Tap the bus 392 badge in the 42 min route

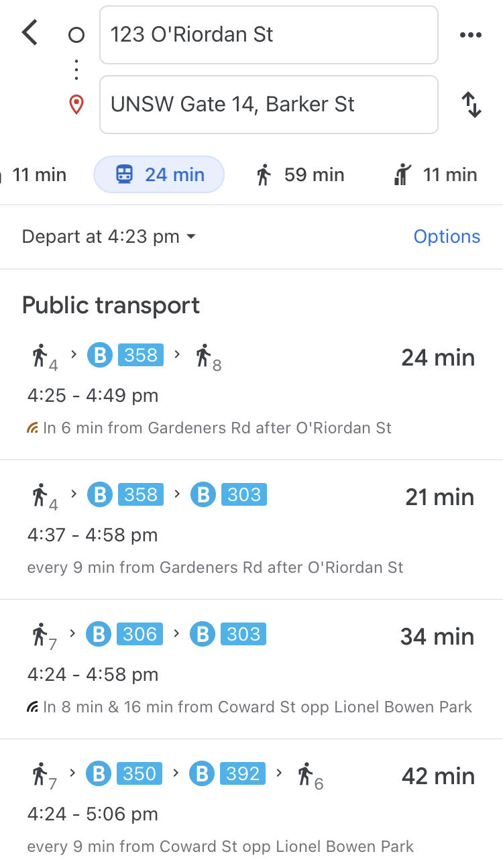[x=243, y=773]
